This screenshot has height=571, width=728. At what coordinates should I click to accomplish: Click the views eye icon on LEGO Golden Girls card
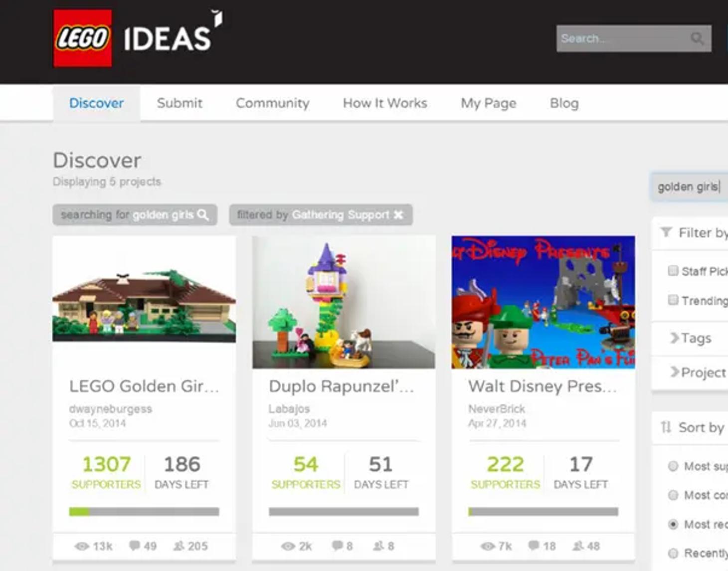[x=82, y=546]
